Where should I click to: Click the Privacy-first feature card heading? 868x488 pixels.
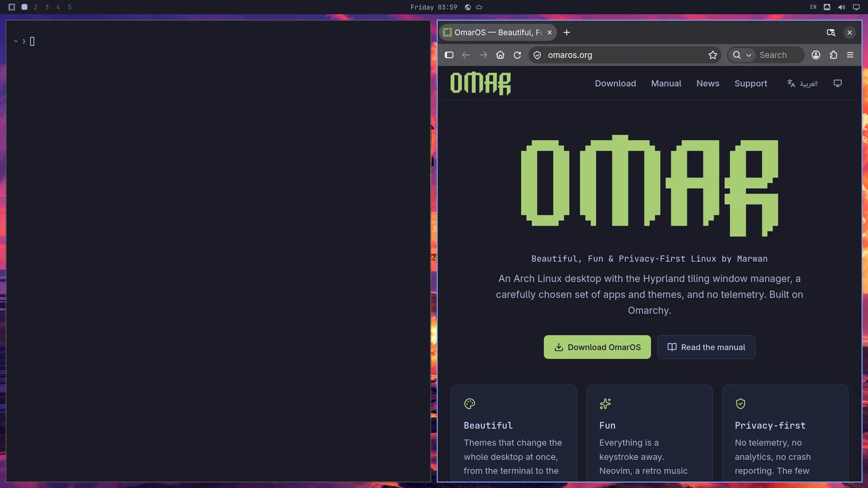point(770,426)
